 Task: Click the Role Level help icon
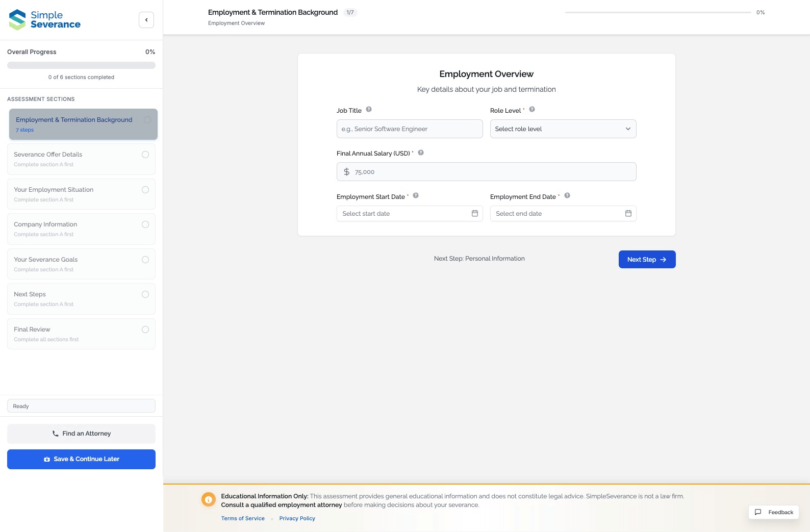[x=532, y=109]
